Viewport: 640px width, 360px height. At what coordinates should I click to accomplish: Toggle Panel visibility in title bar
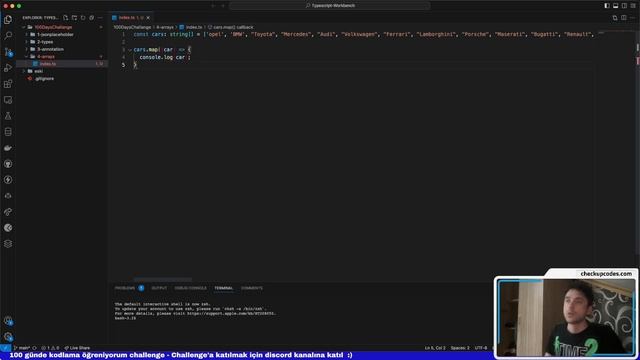click(616, 6)
